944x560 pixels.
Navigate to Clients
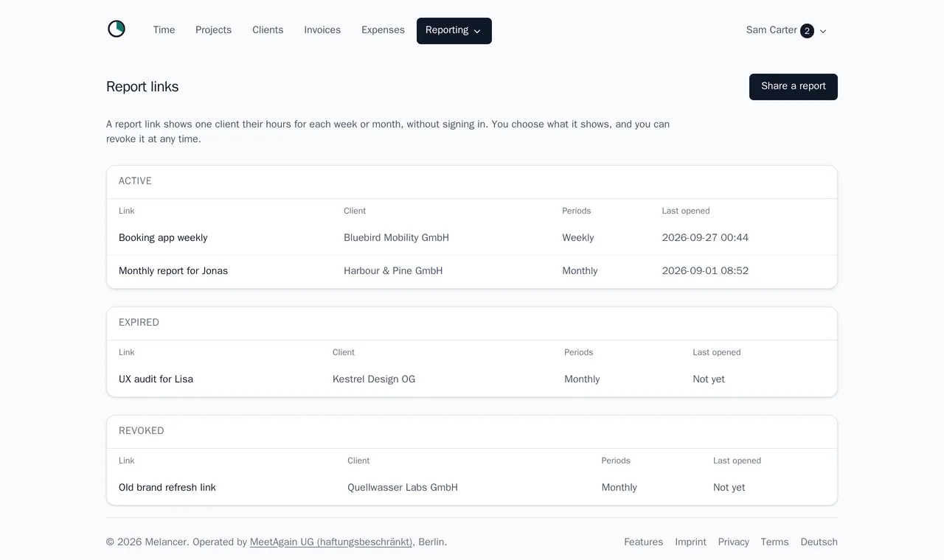click(268, 30)
